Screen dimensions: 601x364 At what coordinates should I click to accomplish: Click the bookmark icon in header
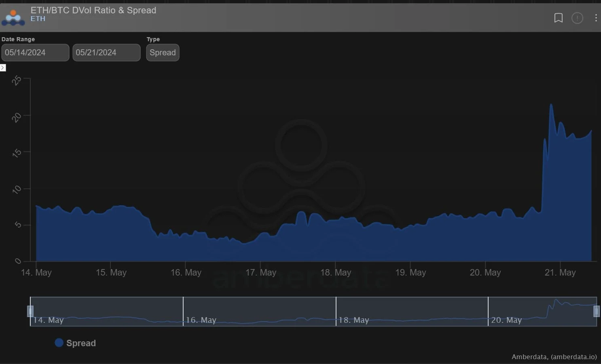pyautogui.click(x=558, y=18)
